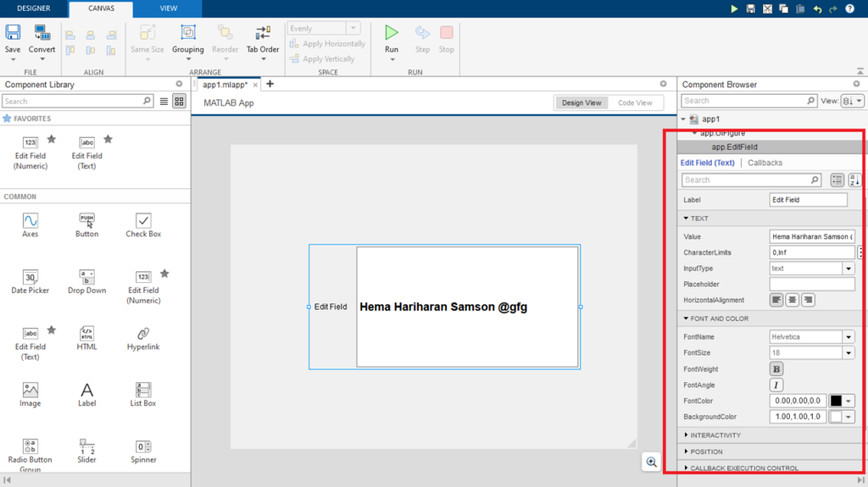Open the Convert tool in the toolbar
The height and width of the screenshot is (487, 868).
click(x=42, y=39)
